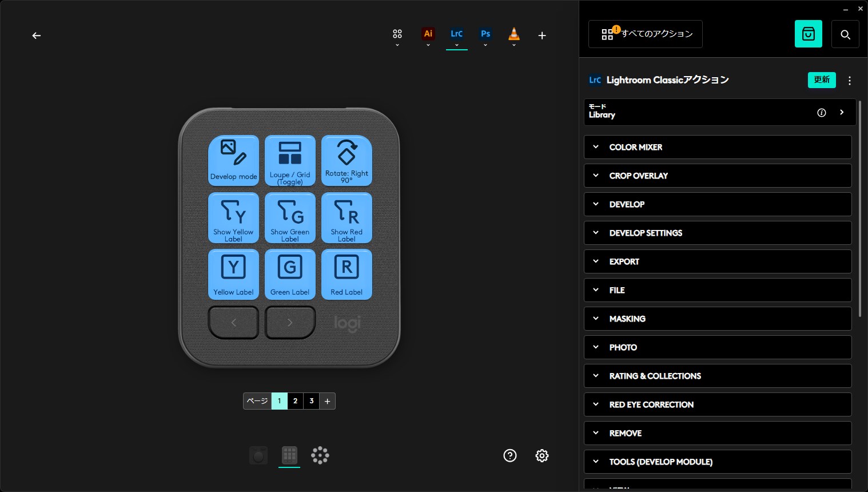
Task: Select the Show Yellow Label key
Action: [x=233, y=218]
